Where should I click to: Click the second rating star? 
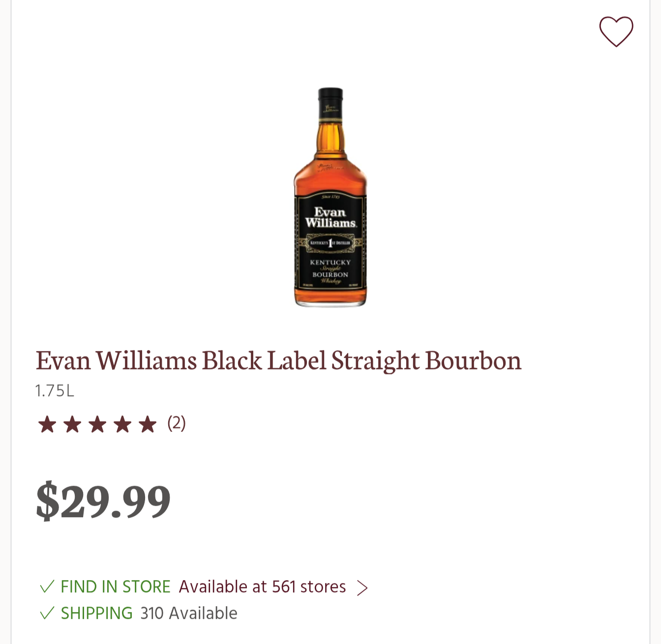[72, 424]
